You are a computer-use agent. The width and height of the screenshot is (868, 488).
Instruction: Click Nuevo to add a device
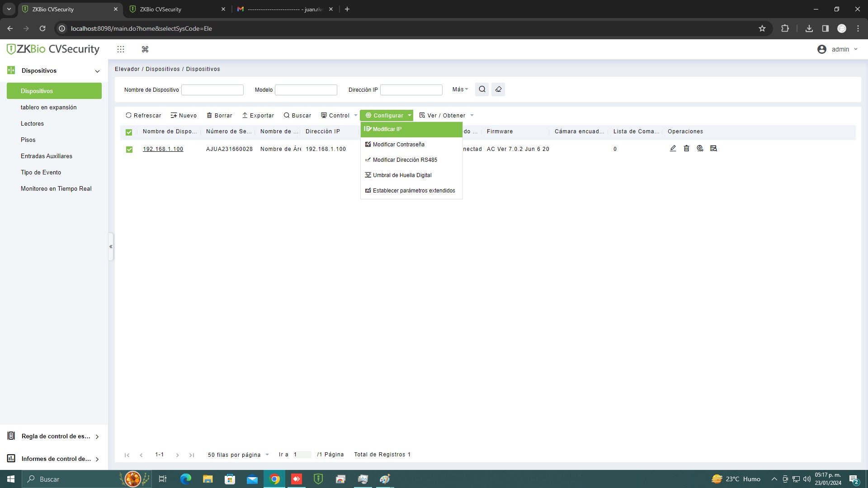(x=184, y=115)
